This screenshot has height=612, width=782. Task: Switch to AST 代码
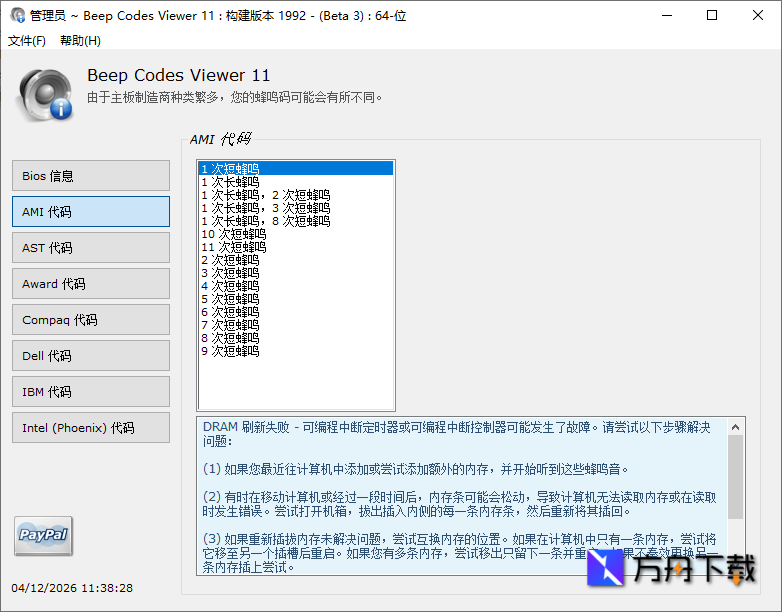[x=91, y=247]
